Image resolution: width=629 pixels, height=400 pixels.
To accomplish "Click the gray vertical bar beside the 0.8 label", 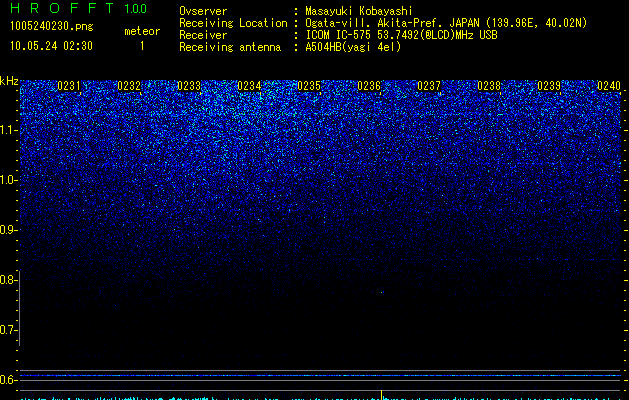I will (19, 308).
